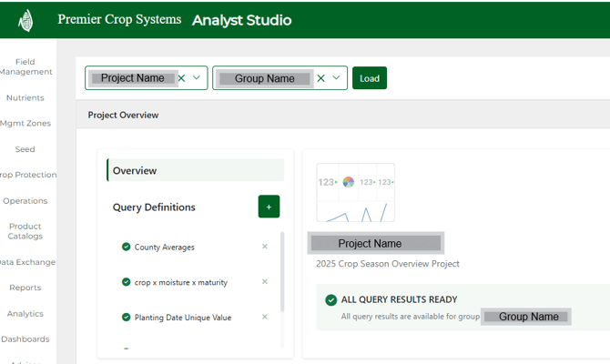This screenshot has height=364, width=610.
Task: Open the project chart thumbnail preview
Action: pos(355,193)
